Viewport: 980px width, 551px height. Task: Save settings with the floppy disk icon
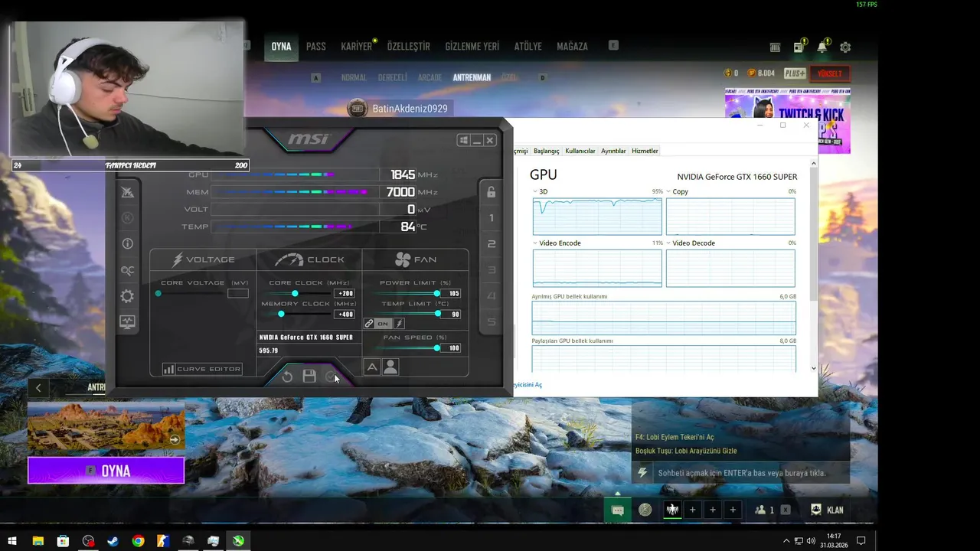pos(309,376)
